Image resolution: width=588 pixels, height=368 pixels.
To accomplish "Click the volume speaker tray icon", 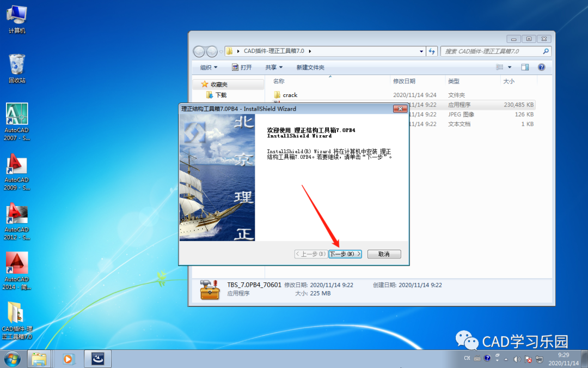I will [517, 359].
